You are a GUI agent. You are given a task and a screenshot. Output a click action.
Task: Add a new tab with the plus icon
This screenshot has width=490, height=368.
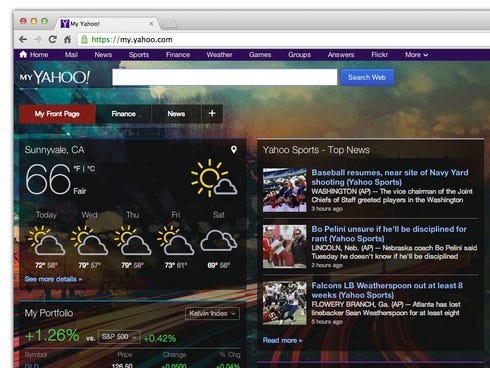(212, 113)
